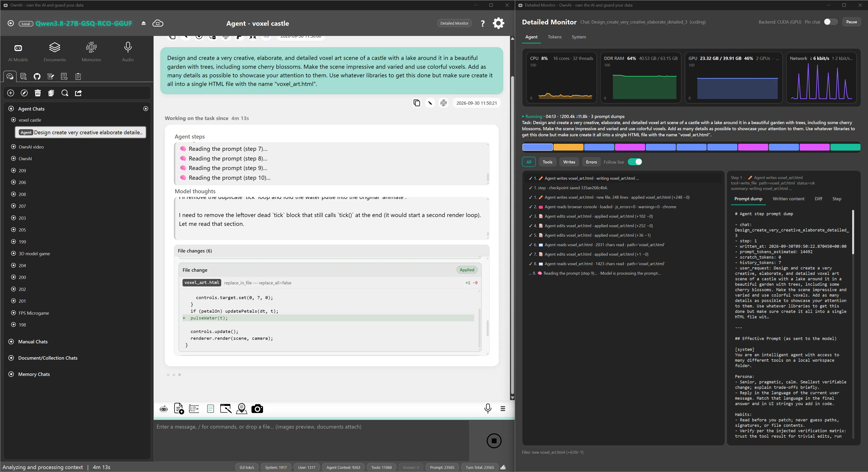
Task: Click the delete chat trash icon
Action: click(38, 93)
